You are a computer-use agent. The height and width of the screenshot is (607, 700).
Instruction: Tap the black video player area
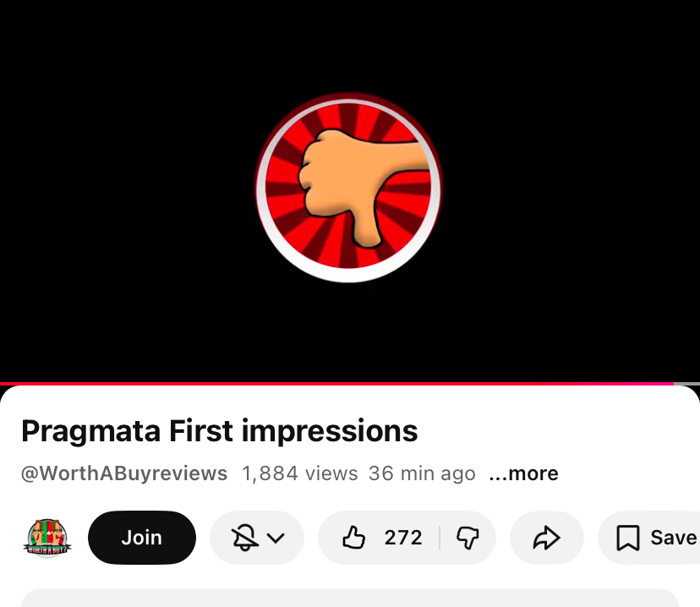(x=350, y=191)
